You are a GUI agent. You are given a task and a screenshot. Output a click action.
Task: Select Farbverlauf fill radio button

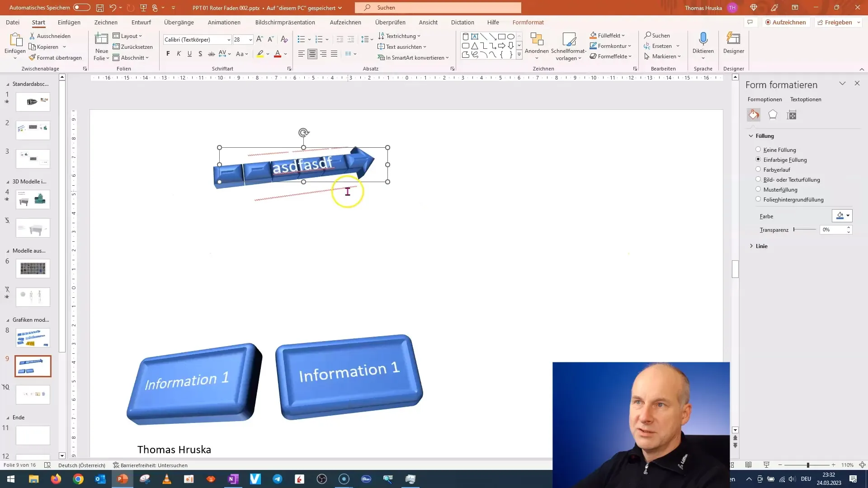tap(758, 169)
